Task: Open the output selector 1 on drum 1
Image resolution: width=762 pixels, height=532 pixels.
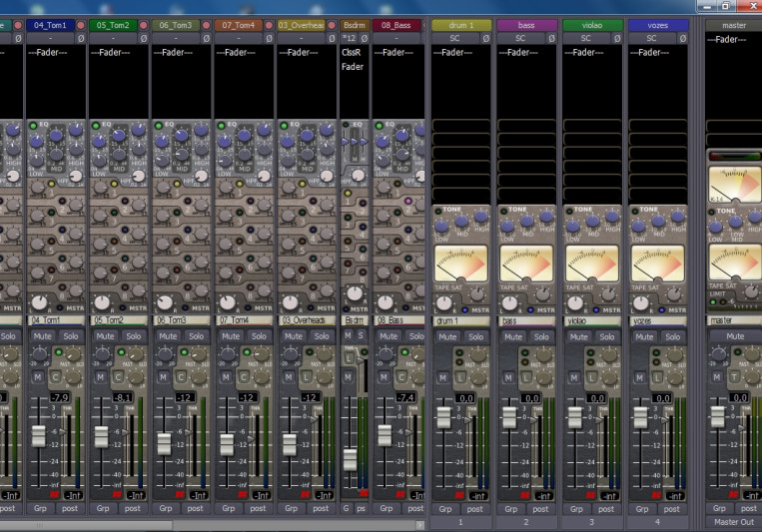Action: (460, 522)
